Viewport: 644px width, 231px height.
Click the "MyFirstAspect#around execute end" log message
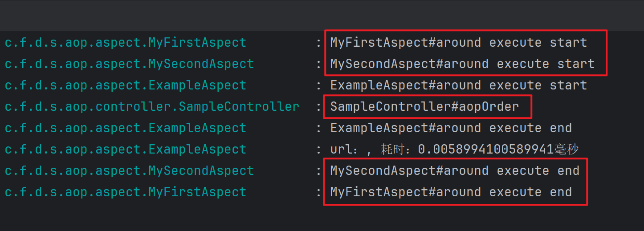pos(451,192)
